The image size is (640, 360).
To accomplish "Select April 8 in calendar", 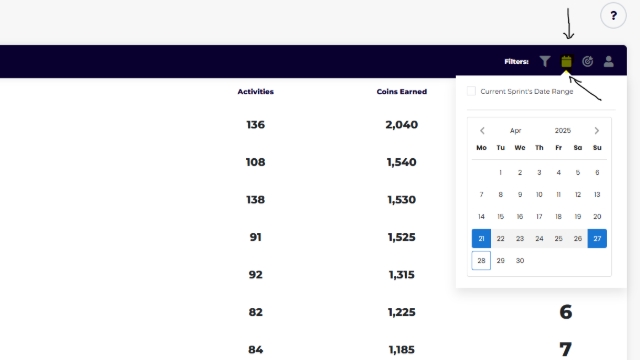I will coord(500,195).
